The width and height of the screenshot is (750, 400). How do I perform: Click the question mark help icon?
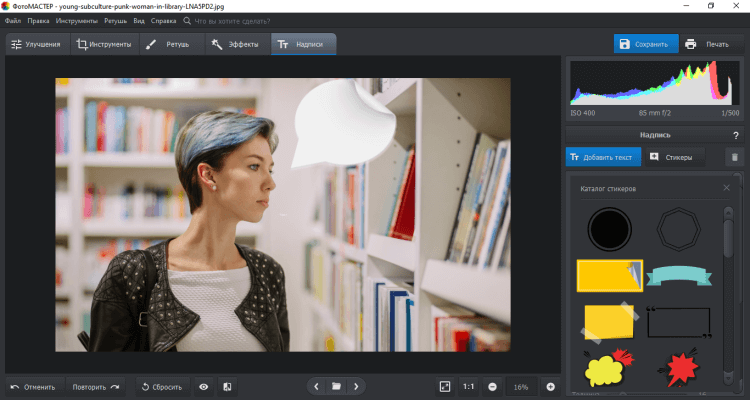click(x=734, y=134)
